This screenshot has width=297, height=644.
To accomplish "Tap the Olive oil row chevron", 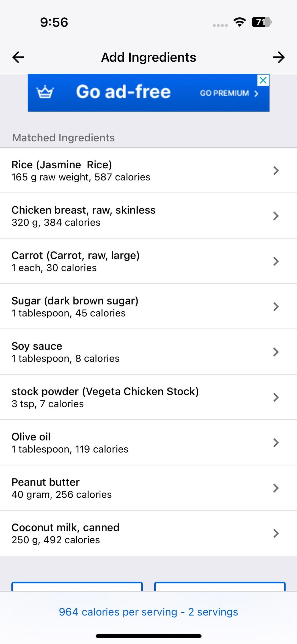I will 276,443.
